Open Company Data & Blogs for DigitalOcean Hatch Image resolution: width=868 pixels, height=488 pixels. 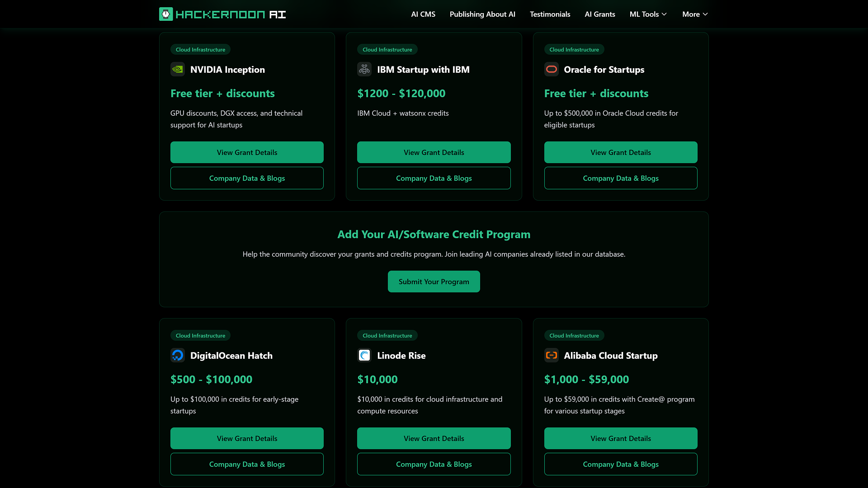point(247,464)
